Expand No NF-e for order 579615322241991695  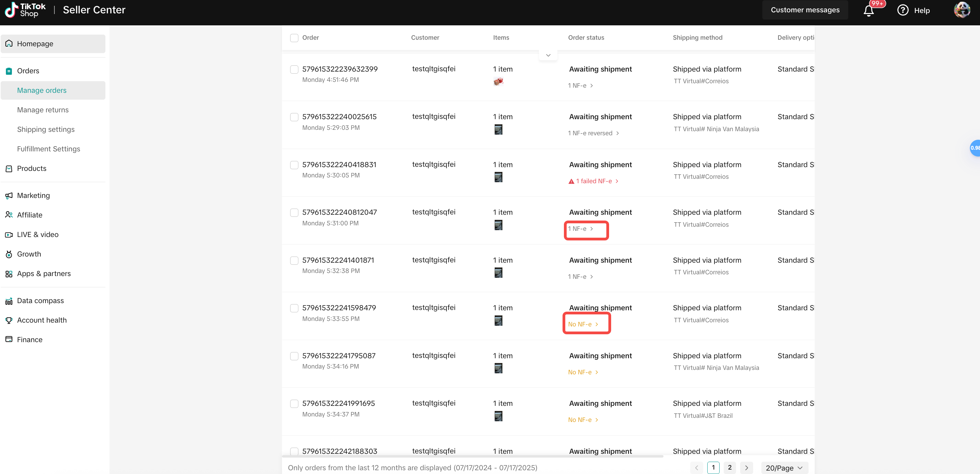(583, 420)
